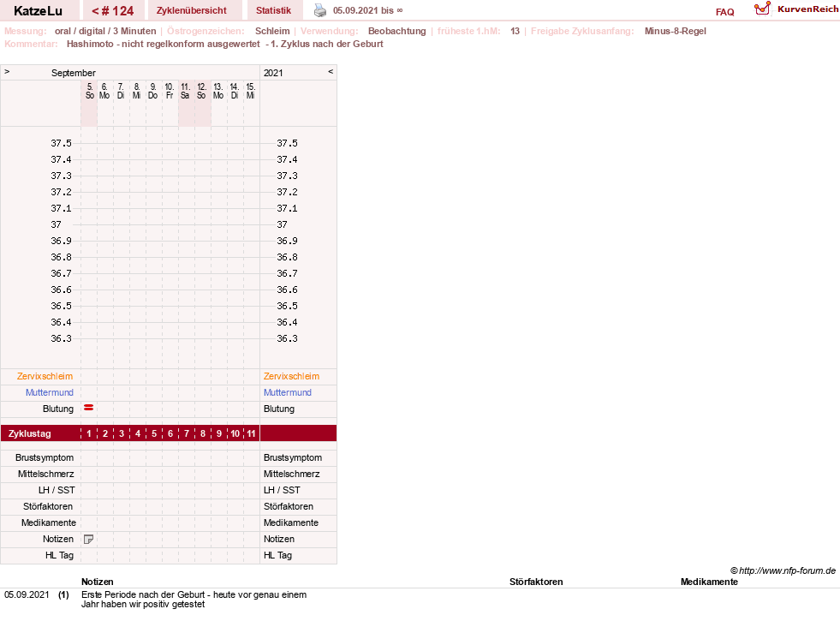
Task: Select cycle day 11 in Zyklustag bar
Action: coord(251,433)
